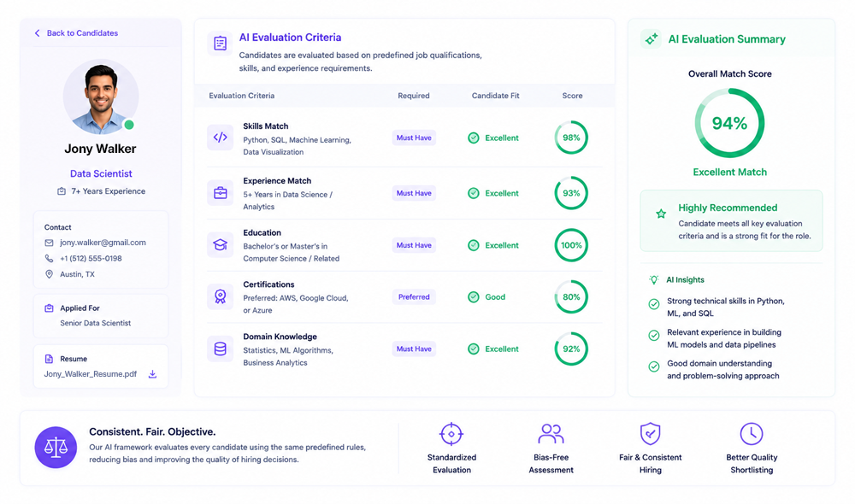Click the Must Have tag for Experience Match
The image size is (855, 504).
(414, 193)
